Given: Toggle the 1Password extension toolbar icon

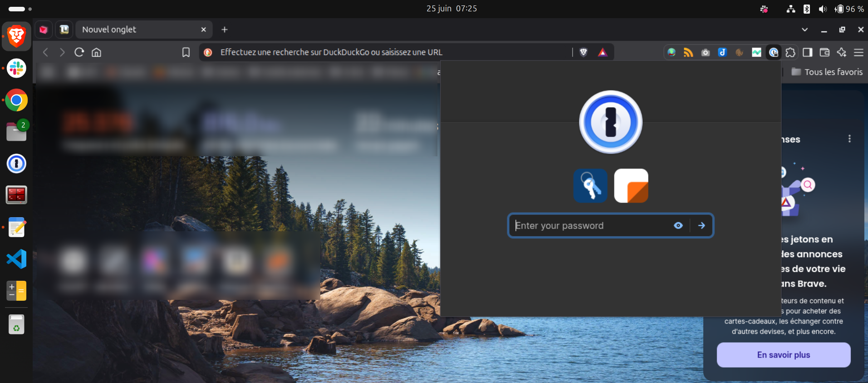Looking at the screenshot, I should (x=774, y=52).
